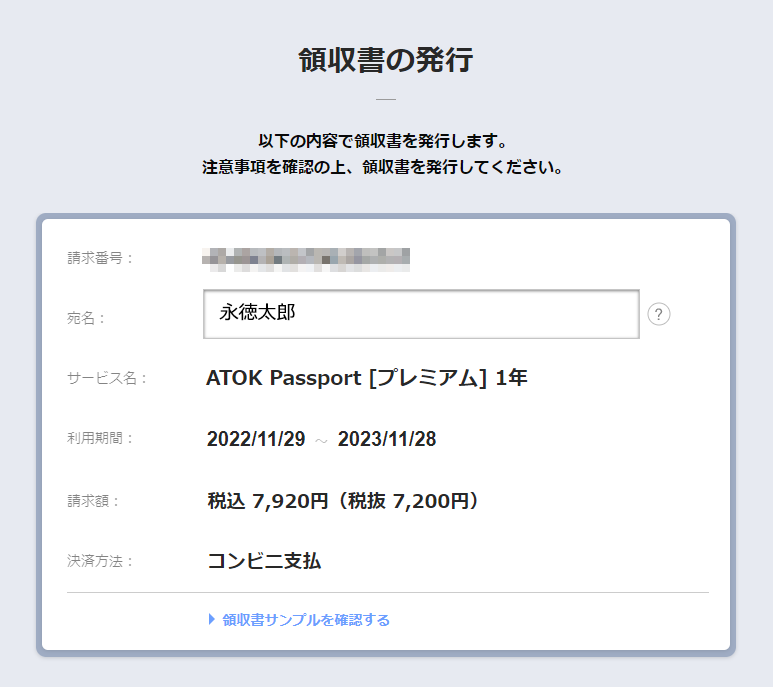
Task: Click the 利用期間 label
Action: (x=100, y=438)
